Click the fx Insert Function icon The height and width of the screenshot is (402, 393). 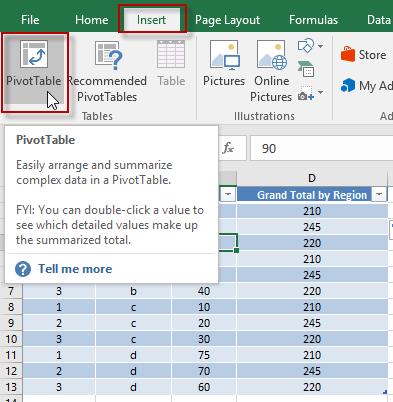[x=228, y=148]
